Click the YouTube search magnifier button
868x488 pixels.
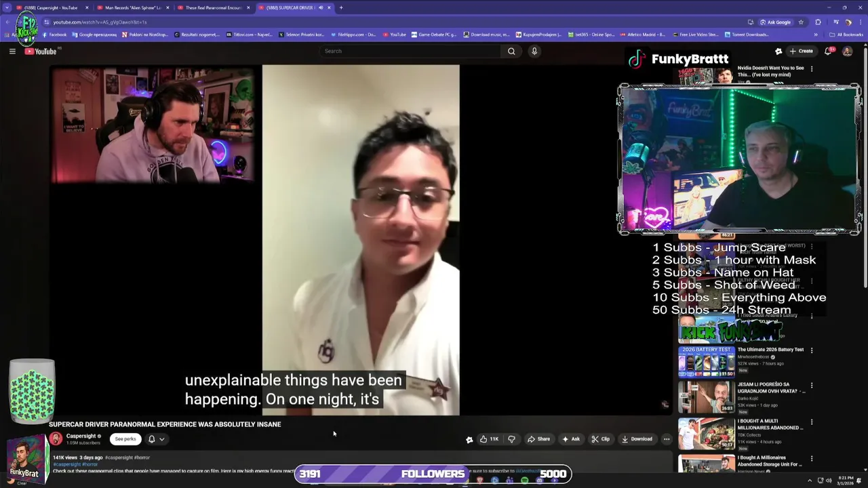click(x=511, y=51)
